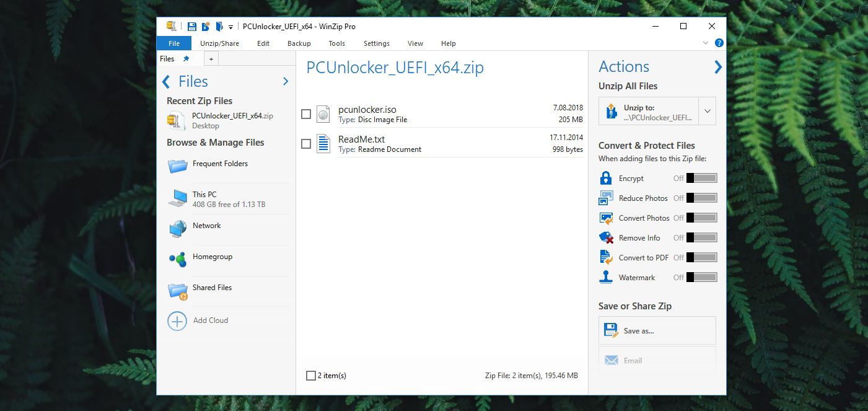The width and height of the screenshot is (868, 411).
Task: Click the Save as... button
Action: [x=657, y=330]
